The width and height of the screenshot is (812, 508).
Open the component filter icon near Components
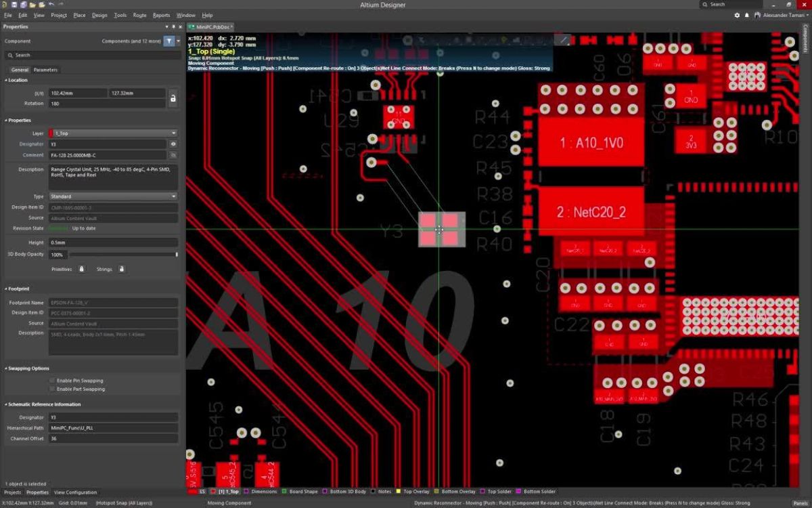[169, 41]
